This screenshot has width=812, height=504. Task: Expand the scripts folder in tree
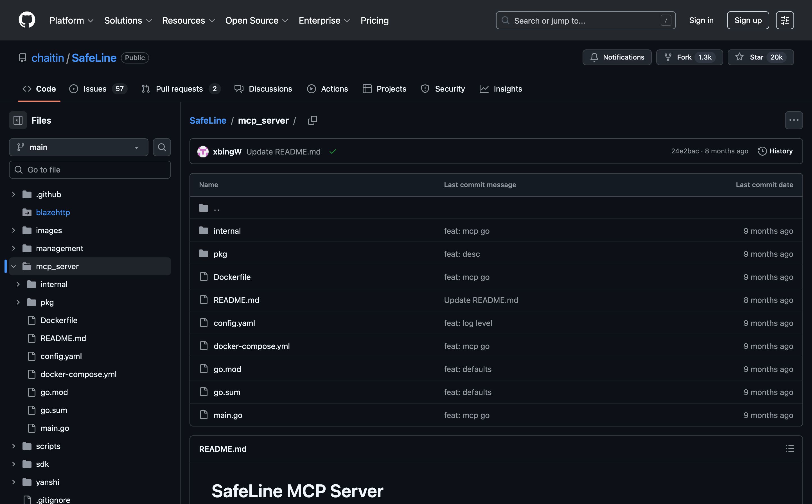click(x=14, y=446)
